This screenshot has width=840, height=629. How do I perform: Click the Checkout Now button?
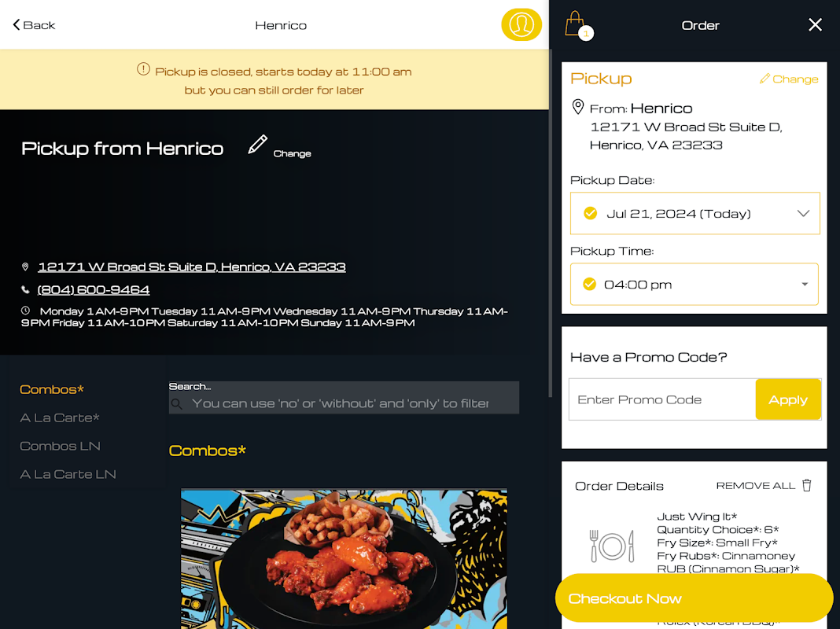point(694,598)
